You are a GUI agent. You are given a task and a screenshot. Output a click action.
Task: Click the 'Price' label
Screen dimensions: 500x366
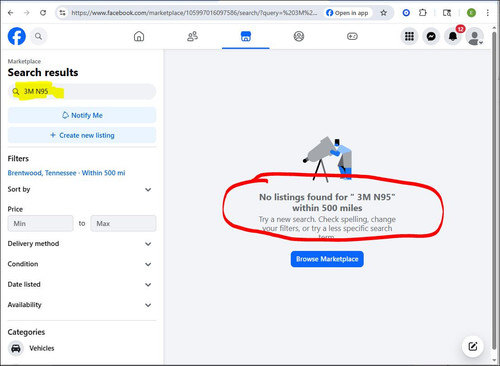(15, 209)
